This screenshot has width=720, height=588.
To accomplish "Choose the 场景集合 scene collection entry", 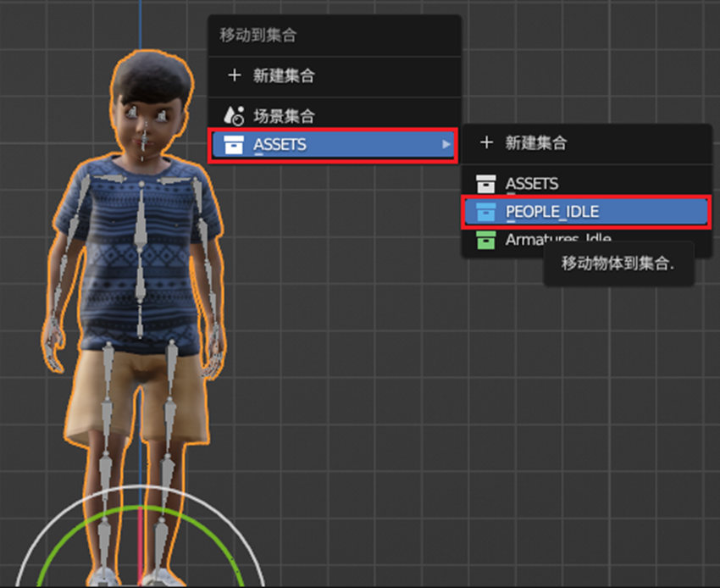I will click(x=334, y=115).
